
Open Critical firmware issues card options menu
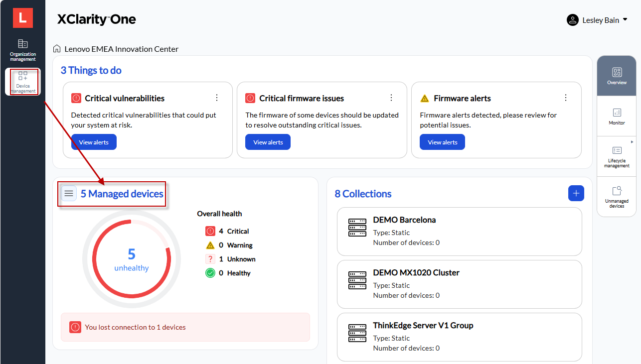coord(391,98)
